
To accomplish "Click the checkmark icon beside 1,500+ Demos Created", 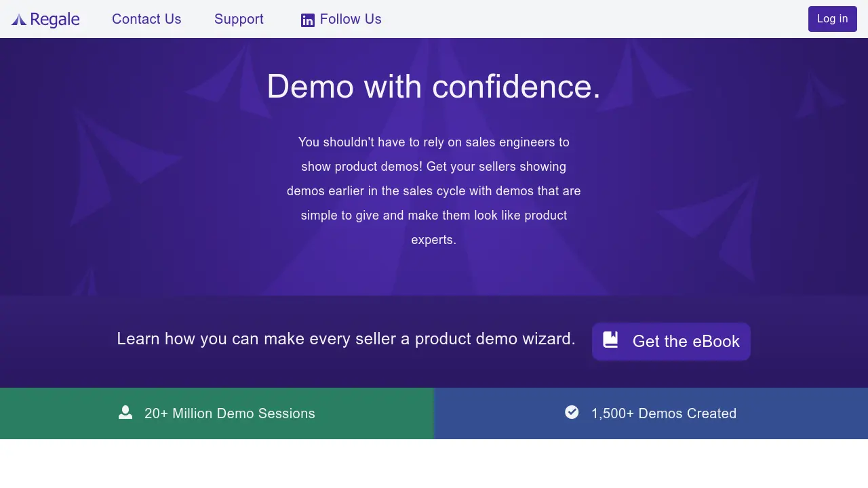I will pyautogui.click(x=572, y=412).
